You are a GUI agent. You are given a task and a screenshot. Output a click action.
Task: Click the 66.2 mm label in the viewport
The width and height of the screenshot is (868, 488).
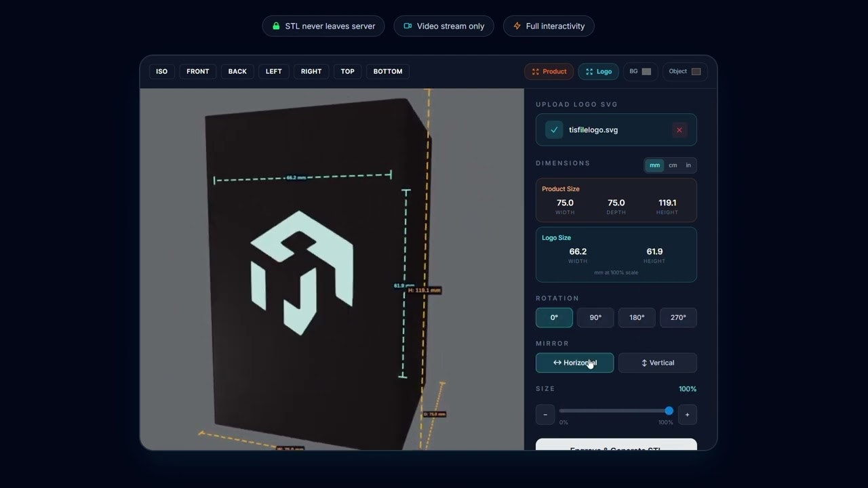point(296,178)
